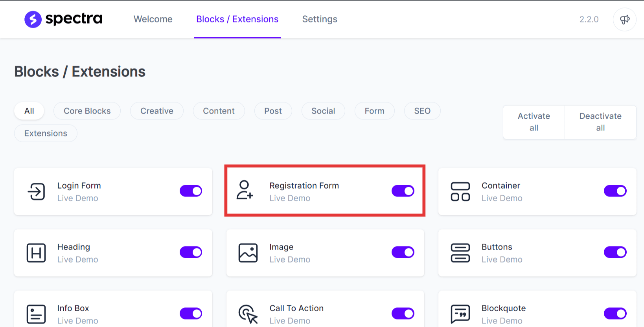Click the Spectra logo icon
This screenshot has width=644, height=327.
click(33, 19)
